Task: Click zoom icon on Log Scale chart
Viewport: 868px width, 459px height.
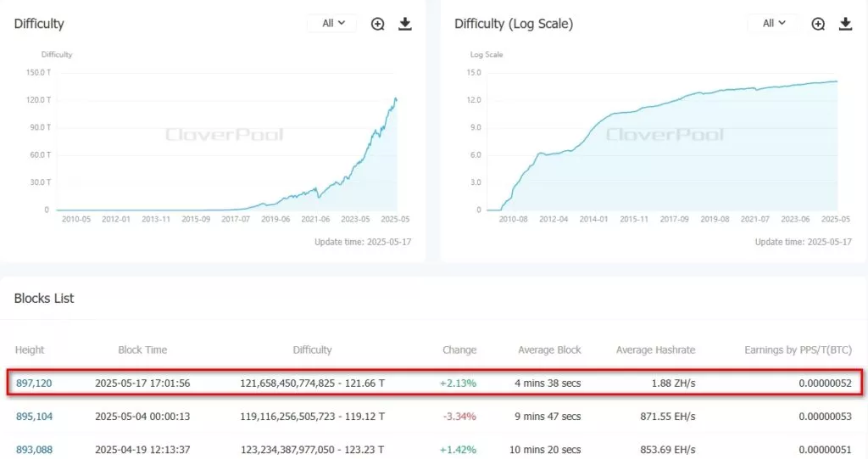Action: pyautogui.click(x=818, y=24)
